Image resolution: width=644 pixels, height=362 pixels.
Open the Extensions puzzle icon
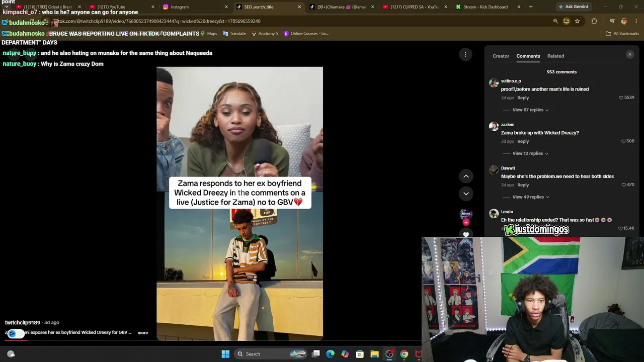coord(594,21)
